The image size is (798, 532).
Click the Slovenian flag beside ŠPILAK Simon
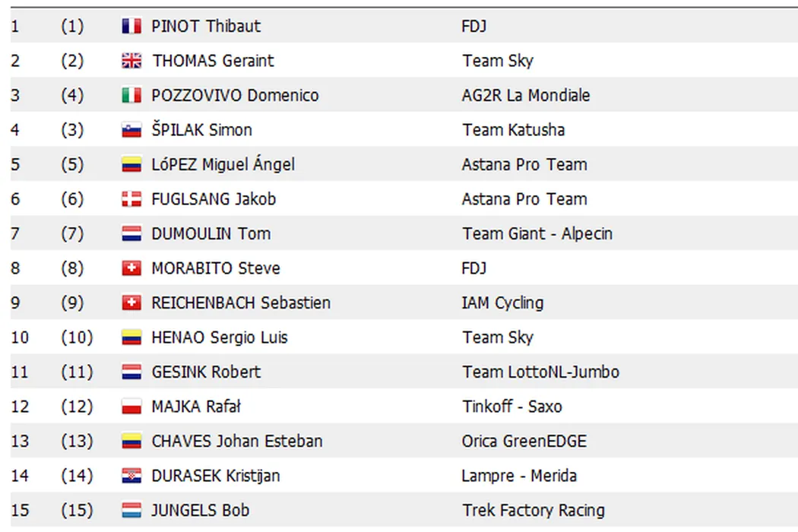pyautogui.click(x=131, y=131)
